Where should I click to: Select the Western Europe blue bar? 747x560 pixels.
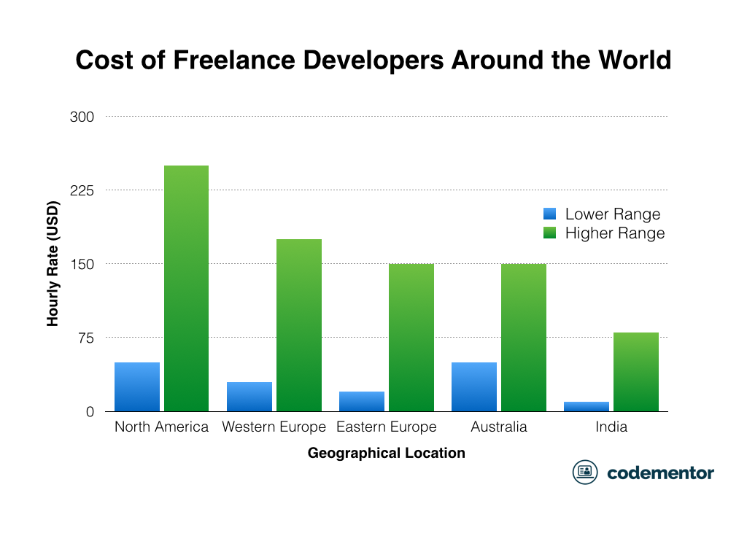[249, 397]
